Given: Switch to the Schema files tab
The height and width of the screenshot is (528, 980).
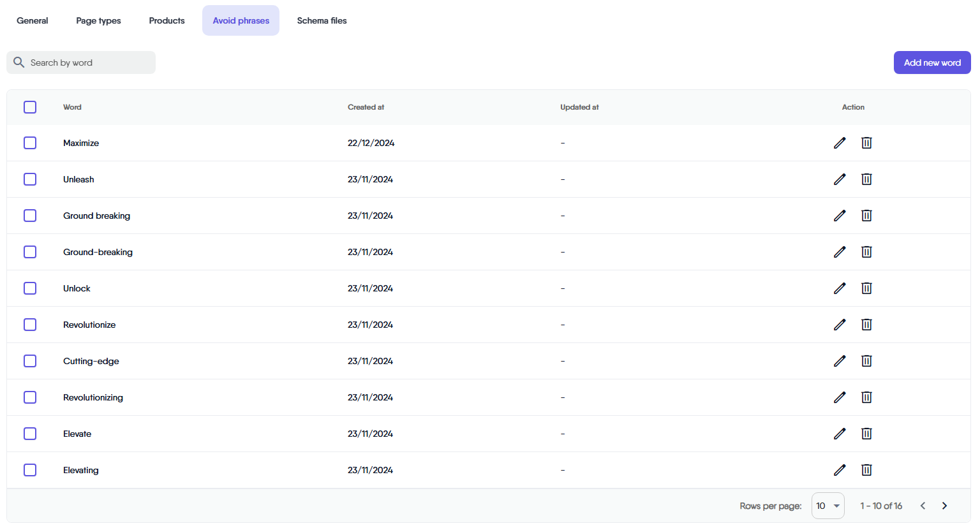Looking at the screenshot, I should click(x=322, y=20).
